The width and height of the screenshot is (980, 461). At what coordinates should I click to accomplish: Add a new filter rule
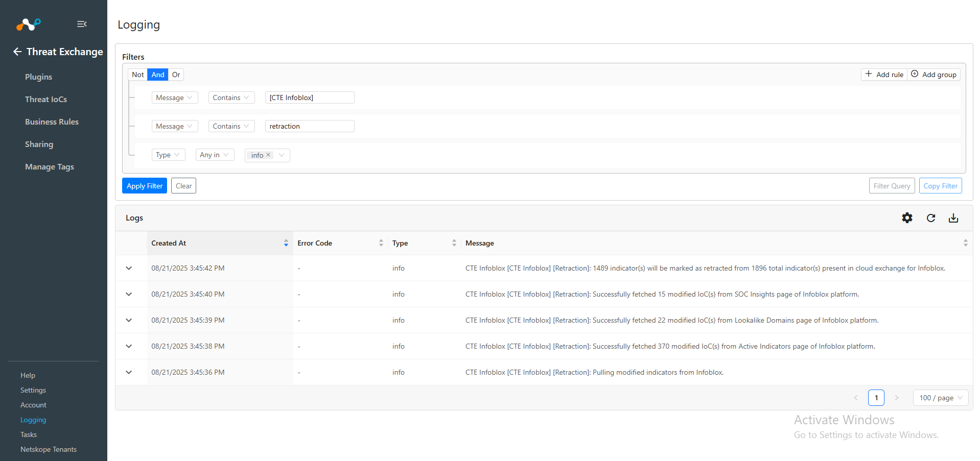tap(884, 75)
